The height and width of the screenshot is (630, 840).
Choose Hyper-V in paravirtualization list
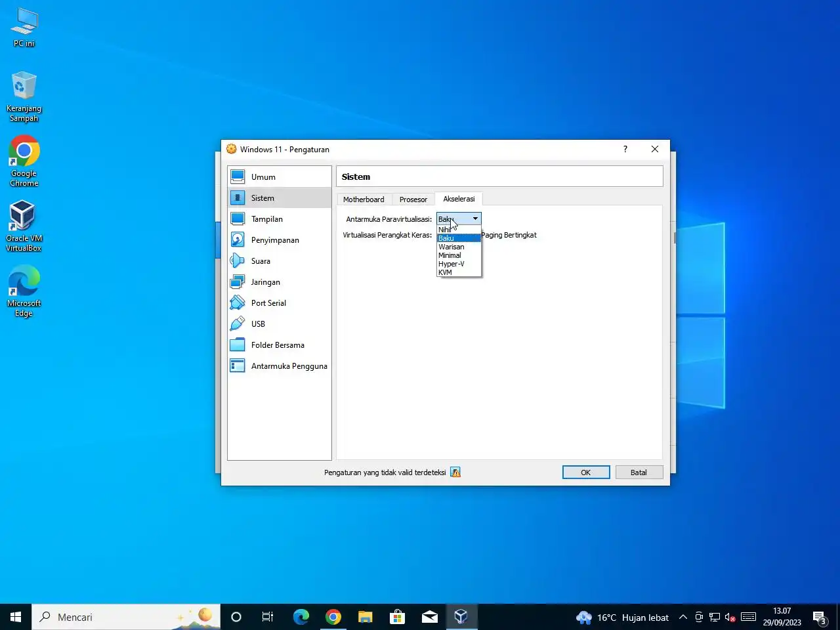point(459,264)
